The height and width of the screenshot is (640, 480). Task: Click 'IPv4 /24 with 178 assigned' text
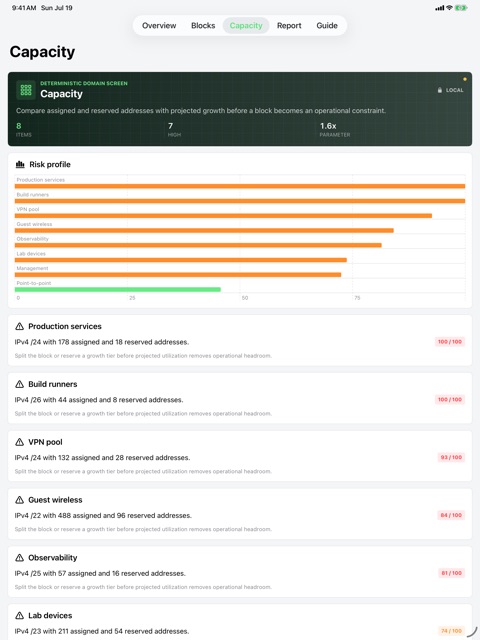(102, 342)
